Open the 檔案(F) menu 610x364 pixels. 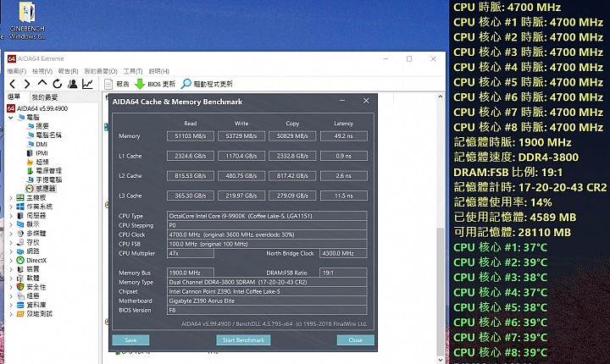(17, 71)
